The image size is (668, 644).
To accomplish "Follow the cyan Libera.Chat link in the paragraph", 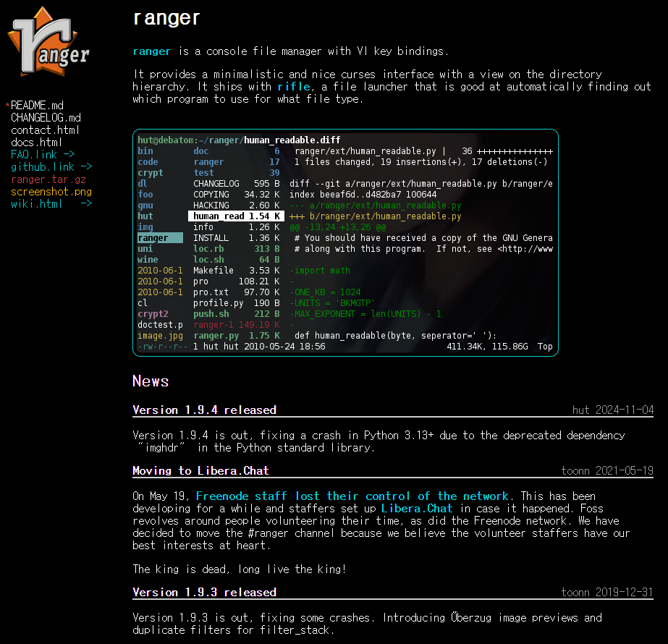I will click(417, 509).
